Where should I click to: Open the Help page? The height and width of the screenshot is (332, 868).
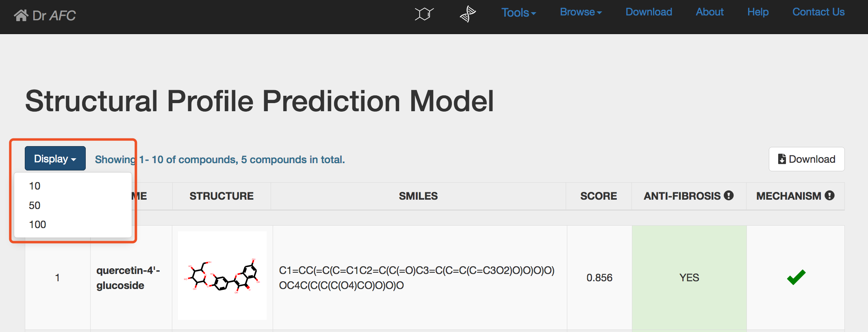tap(758, 12)
